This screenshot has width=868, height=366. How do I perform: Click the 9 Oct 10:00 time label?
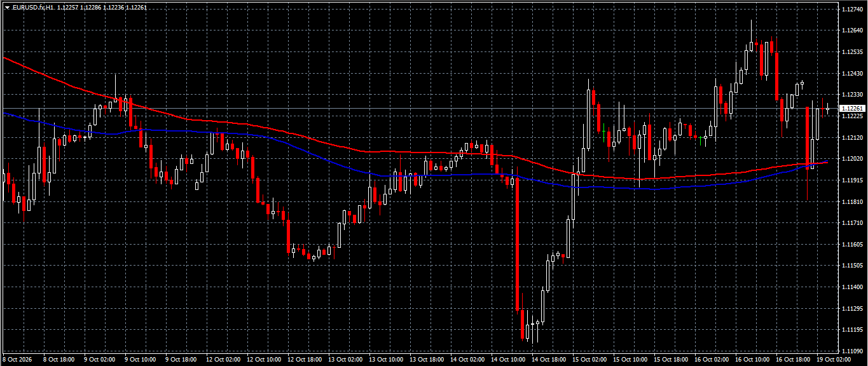(x=140, y=360)
